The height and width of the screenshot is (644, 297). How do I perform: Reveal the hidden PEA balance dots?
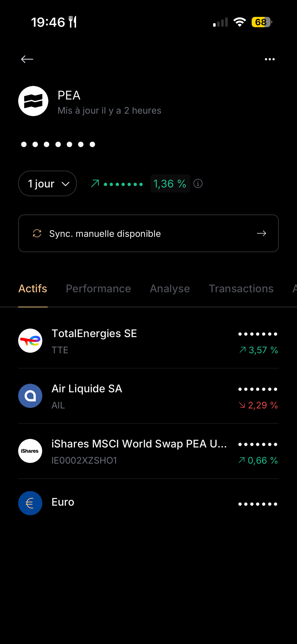(58, 144)
